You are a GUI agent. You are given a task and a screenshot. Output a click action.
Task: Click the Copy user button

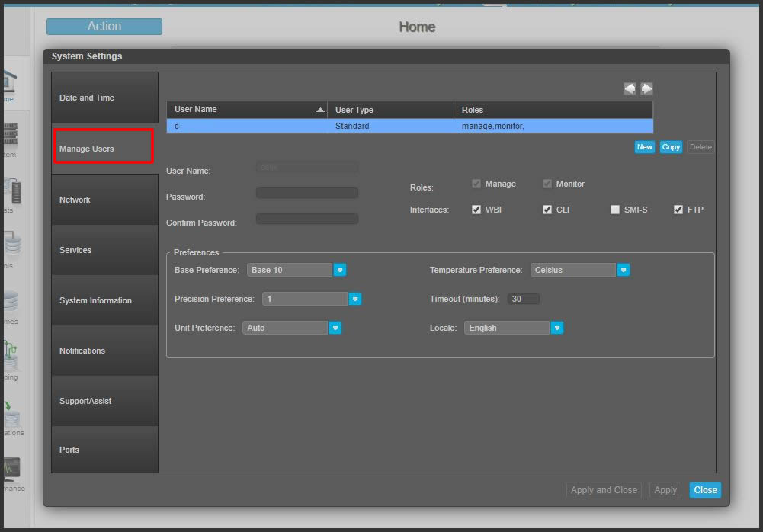(671, 147)
